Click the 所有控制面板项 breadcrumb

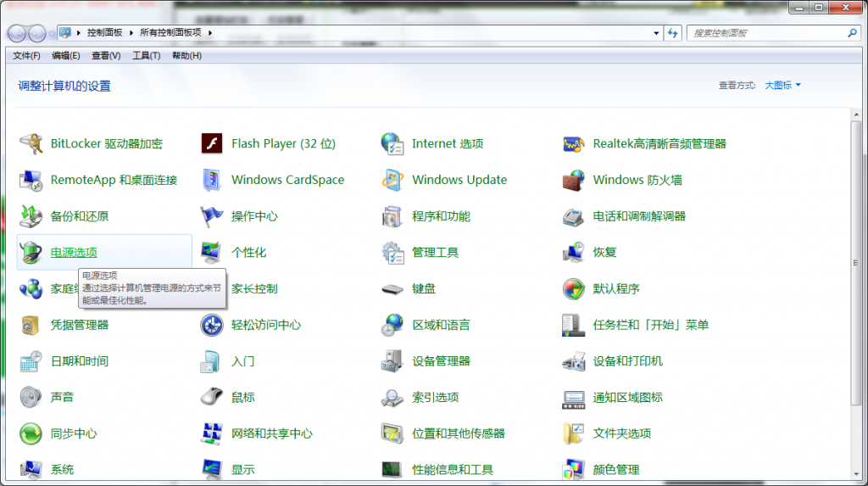[x=170, y=33]
